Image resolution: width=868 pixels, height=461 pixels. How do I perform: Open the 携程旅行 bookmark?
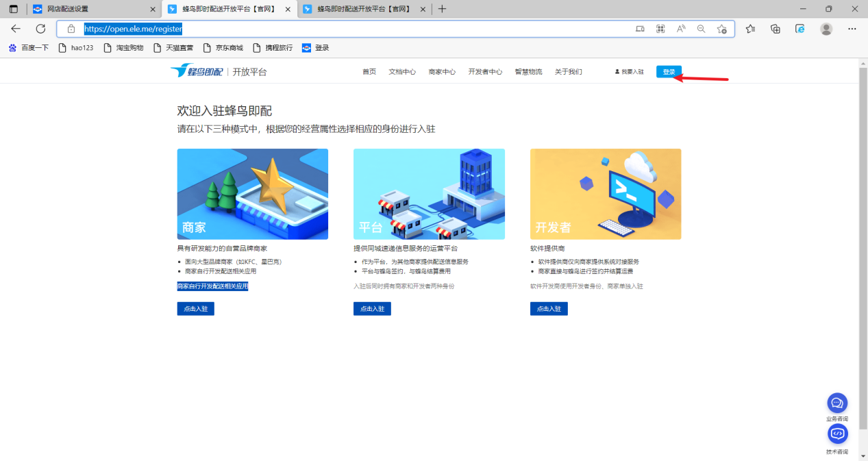pos(273,48)
